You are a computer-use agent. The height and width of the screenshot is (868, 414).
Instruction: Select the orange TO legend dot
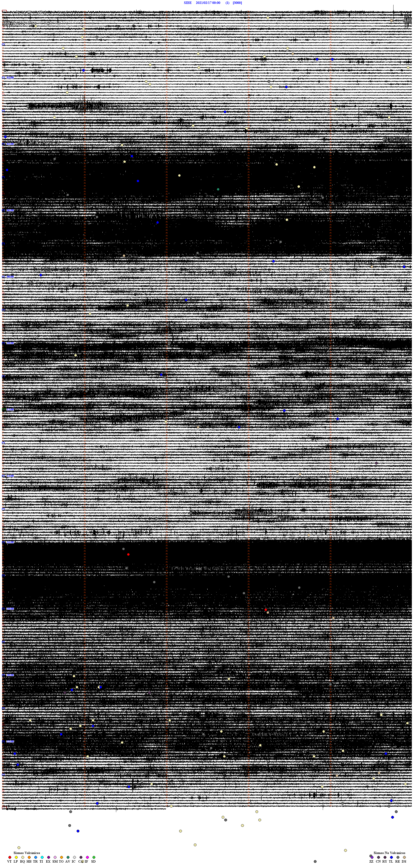point(61,857)
